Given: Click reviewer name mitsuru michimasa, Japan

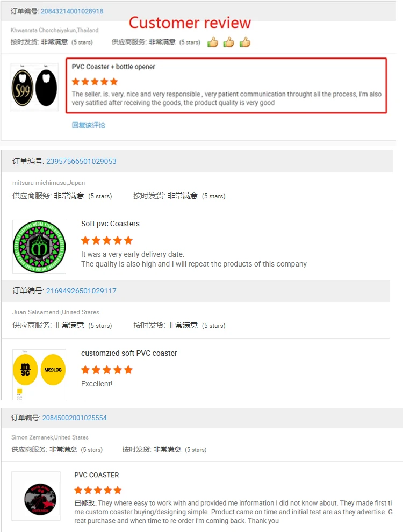Looking at the screenshot, I should (x=48, y=183).
